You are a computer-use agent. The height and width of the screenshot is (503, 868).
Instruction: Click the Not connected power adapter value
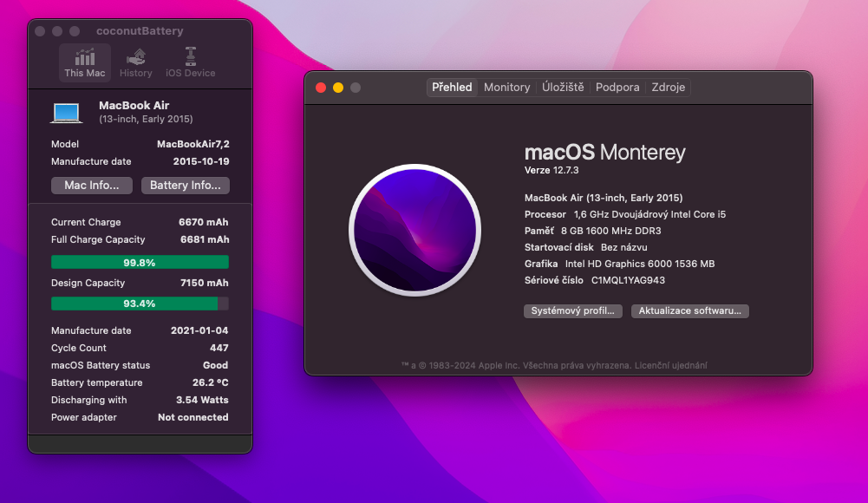tap(193, 417)
